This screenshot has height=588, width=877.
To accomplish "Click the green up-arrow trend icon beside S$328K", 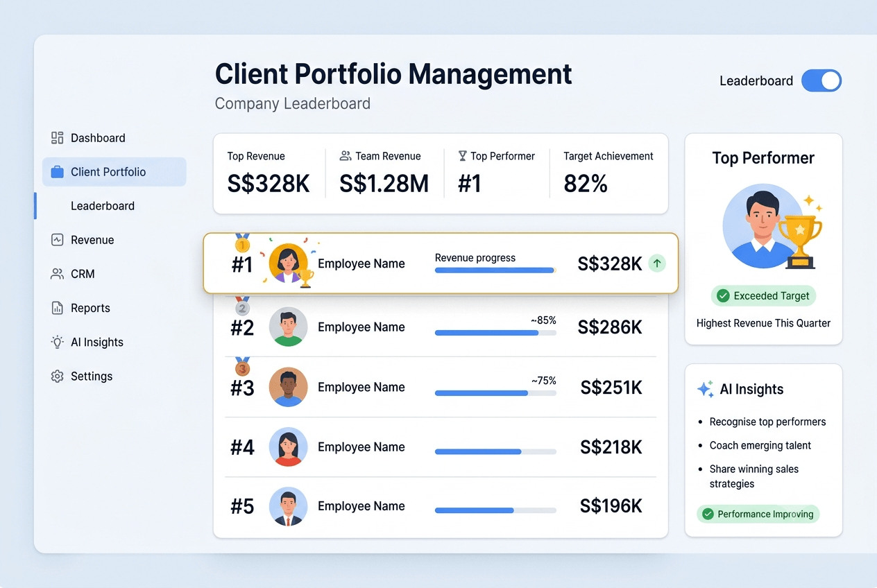I will [x=657, y=263].
